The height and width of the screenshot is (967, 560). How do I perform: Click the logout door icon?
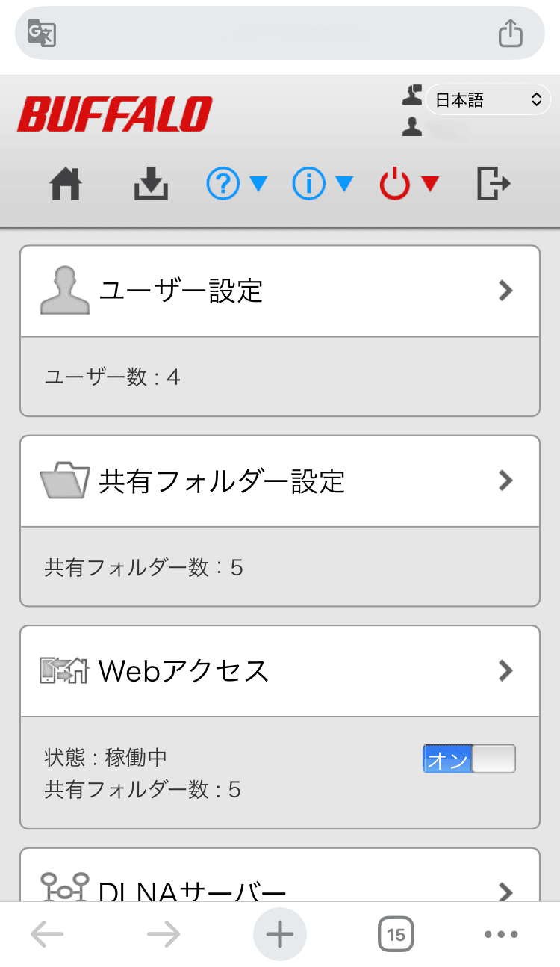(x=494, y=183)
